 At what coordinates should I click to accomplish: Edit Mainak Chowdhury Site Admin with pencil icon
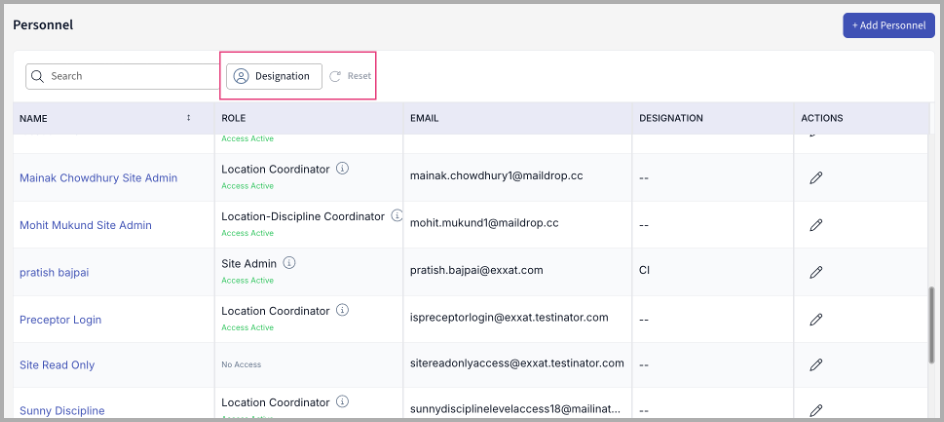pyautogui.click(x=816, y=178)
